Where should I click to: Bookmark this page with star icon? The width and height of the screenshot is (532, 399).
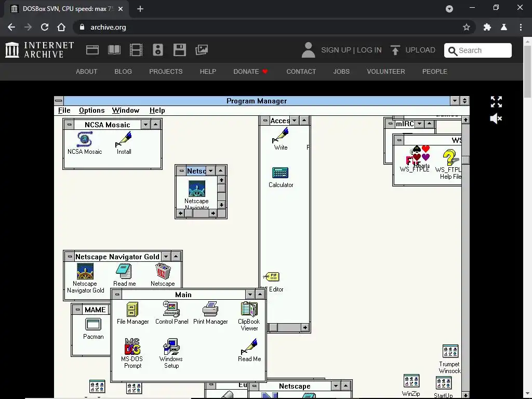tap(467, 27)
